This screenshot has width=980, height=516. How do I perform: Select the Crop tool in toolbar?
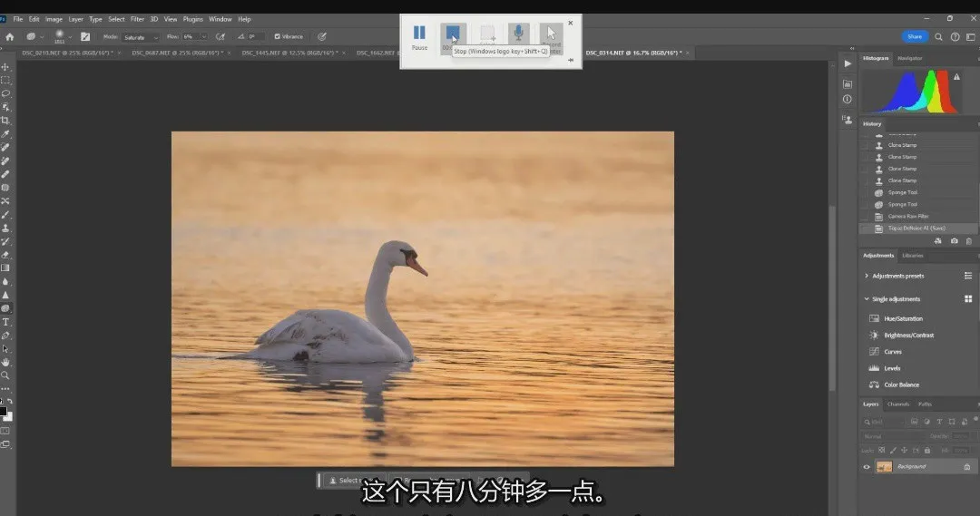coord(5,120)
